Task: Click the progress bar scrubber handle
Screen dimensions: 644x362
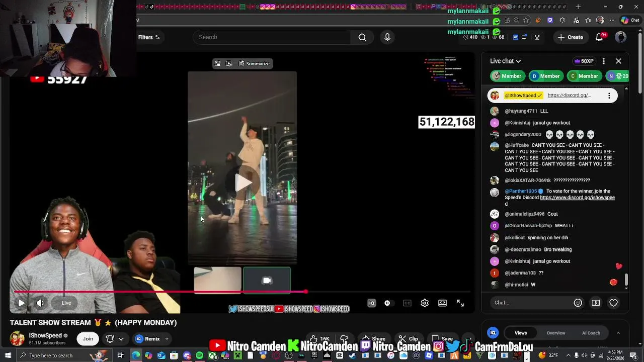Action: click(305, 292)
